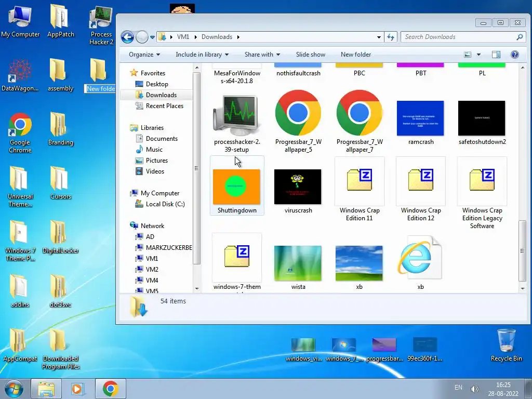Click the change view icon button
This screenshot has width=532, height=399.
tap(468, 55)
